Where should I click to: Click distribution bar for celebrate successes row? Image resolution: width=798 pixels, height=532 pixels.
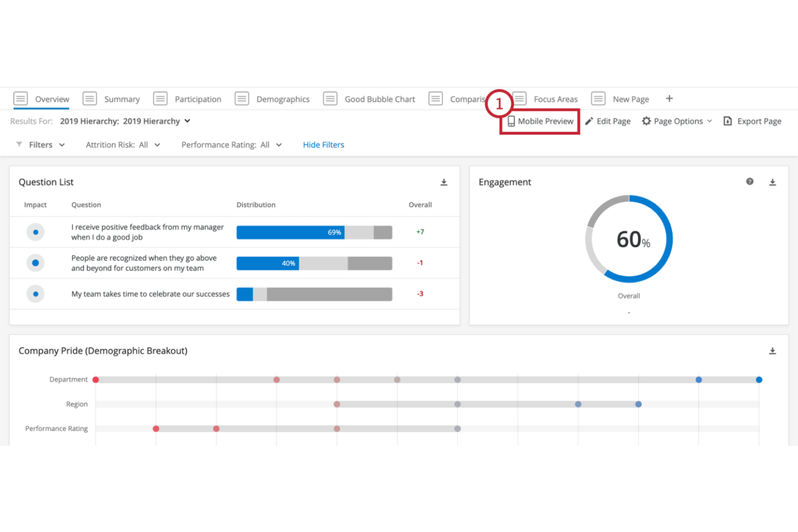coord(314,294)
